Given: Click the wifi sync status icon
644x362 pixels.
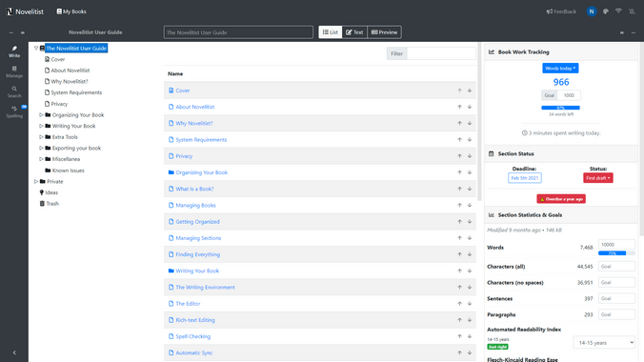Looking at the screenshot, I should tap(618, 11).
